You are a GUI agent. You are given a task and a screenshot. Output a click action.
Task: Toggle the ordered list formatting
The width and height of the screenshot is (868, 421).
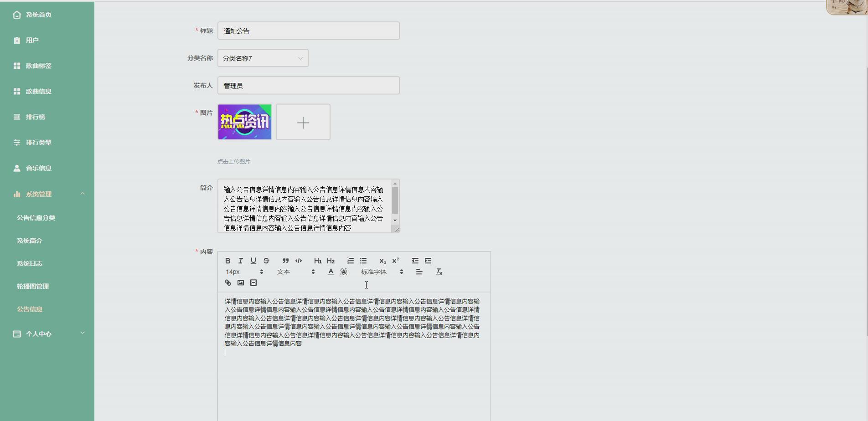pos(351,261)
